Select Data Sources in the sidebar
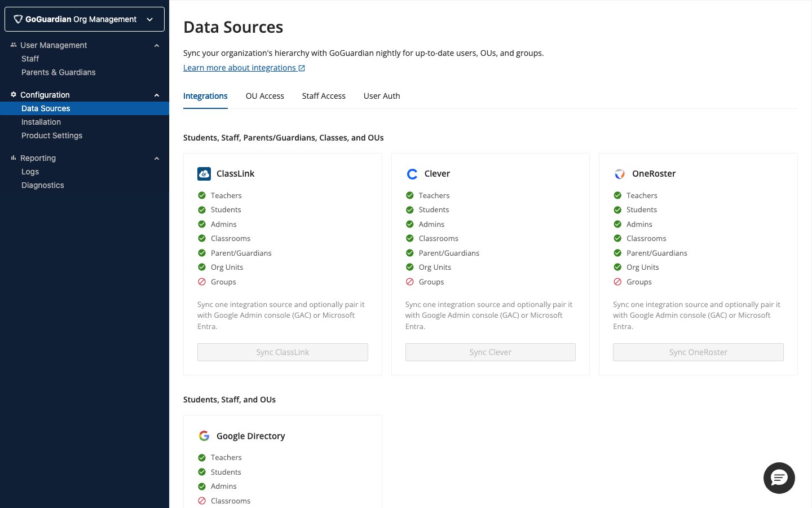This screenshot has height=508, width=812. (x=85, y=108)
